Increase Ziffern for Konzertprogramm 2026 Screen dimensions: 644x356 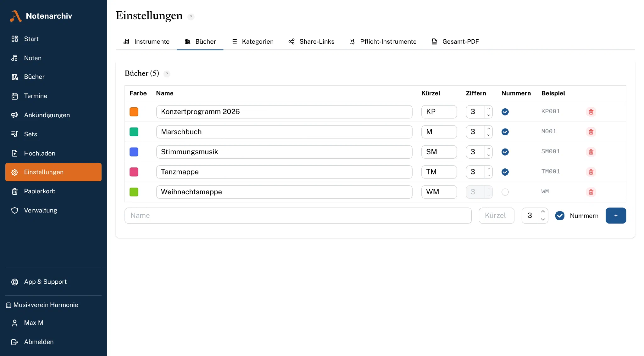coord(489,109)
